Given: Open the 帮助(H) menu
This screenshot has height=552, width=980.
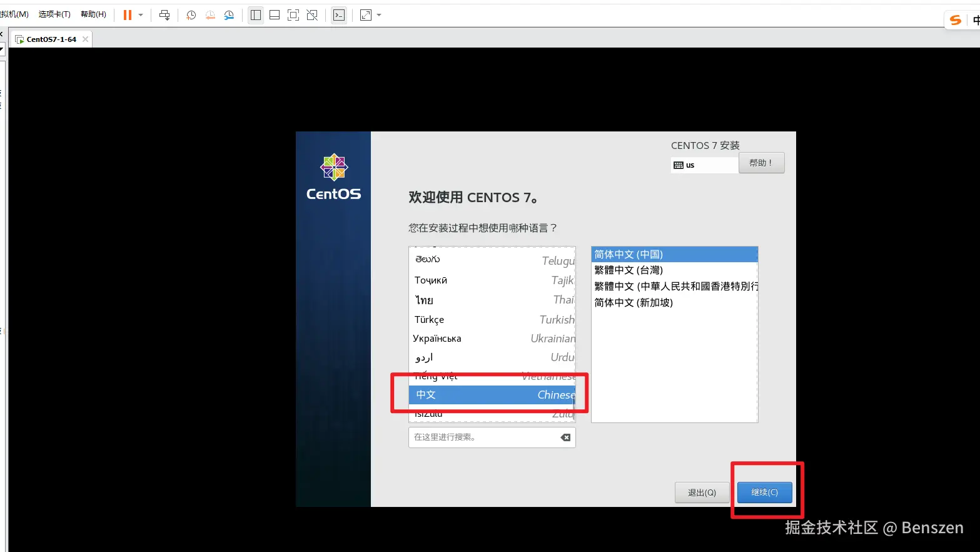Looking at the screenshot, I should click(x=93, y=14).
